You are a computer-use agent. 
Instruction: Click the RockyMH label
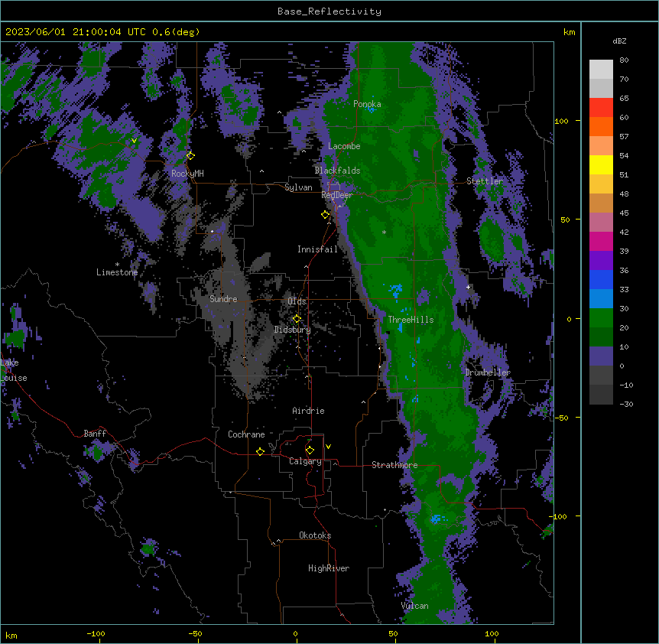[187, 174]
